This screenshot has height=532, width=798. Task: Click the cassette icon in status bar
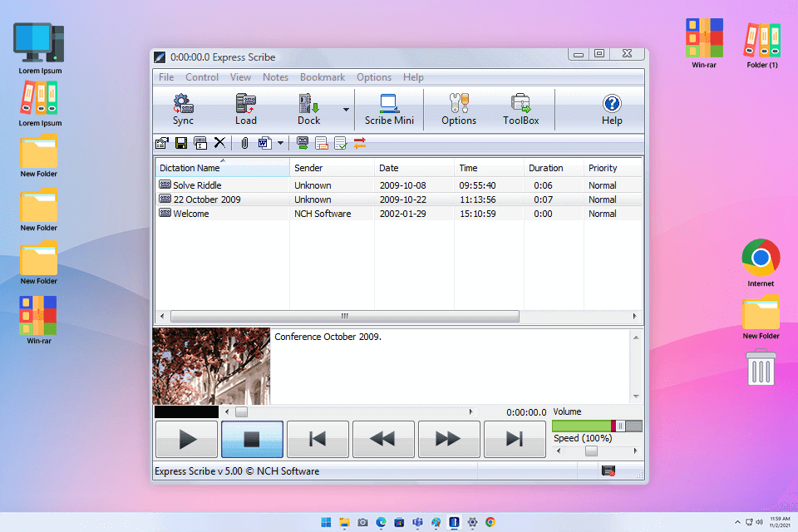(x=608, y=471)
